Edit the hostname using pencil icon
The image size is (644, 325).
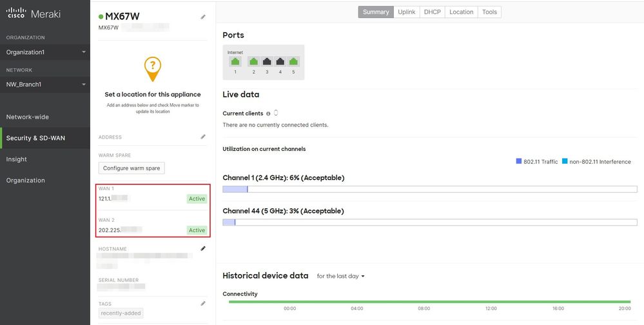[x=203, y=248]
